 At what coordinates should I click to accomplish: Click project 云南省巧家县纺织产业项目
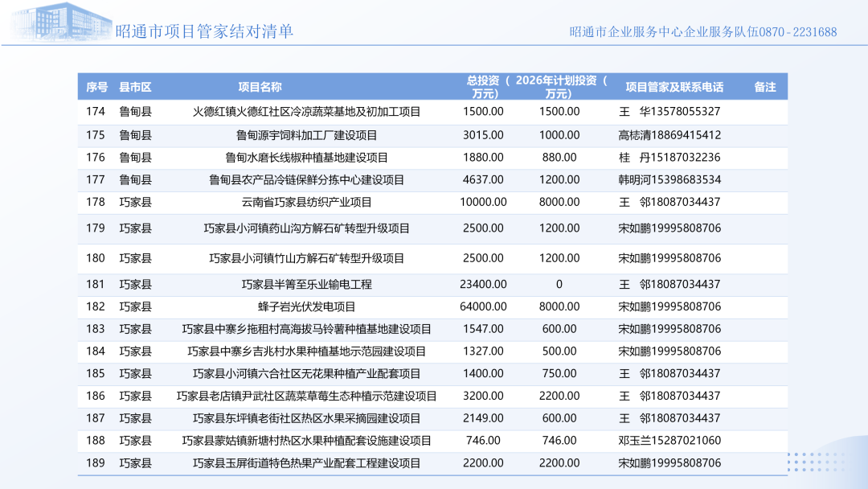[307, 202]
